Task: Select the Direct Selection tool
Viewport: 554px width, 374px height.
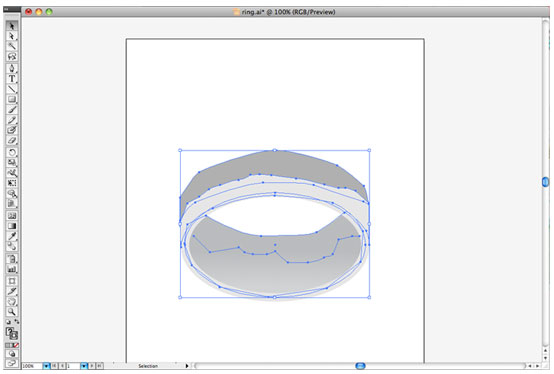Action: 12,36
